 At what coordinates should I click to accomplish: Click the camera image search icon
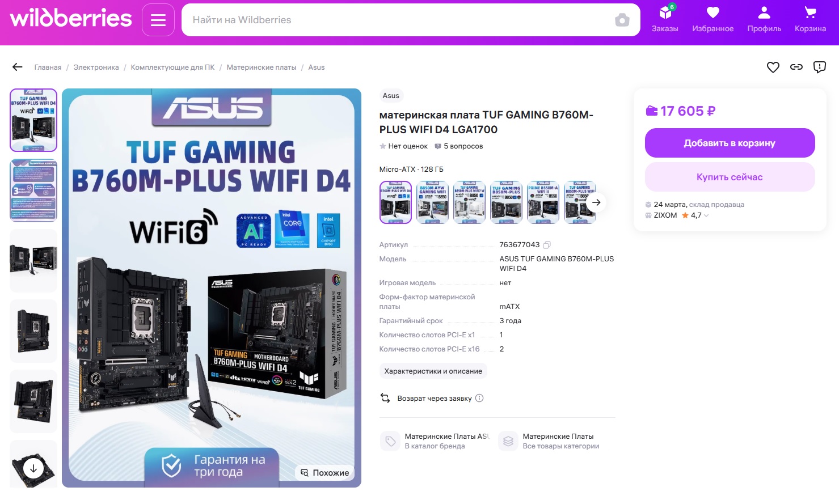point(622,20)
